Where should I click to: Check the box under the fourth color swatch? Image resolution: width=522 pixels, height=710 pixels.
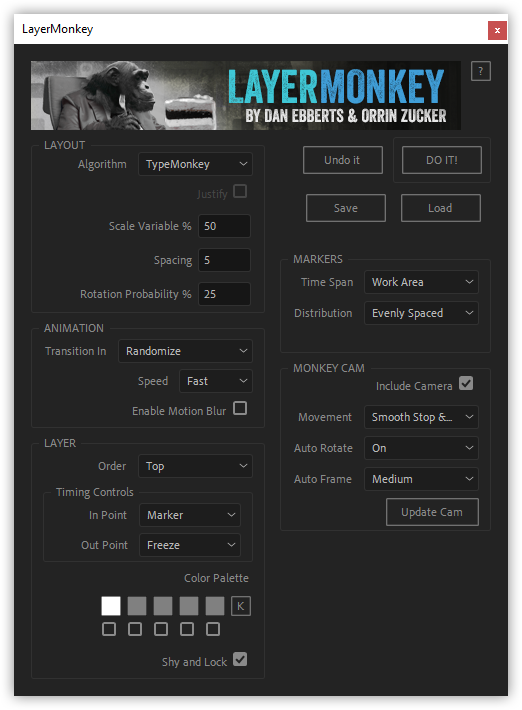tap(187, 629)
